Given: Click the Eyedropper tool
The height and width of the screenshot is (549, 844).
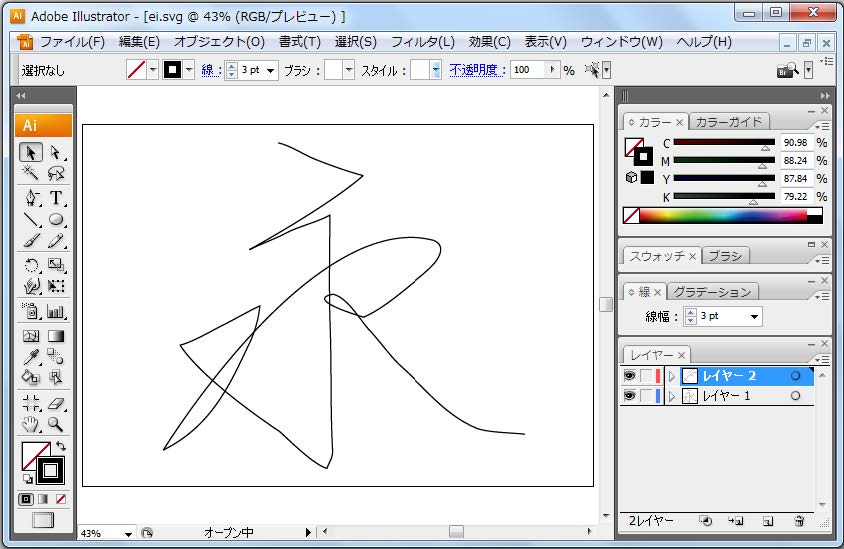Looking at the screenshot, I should click(32, 357).
